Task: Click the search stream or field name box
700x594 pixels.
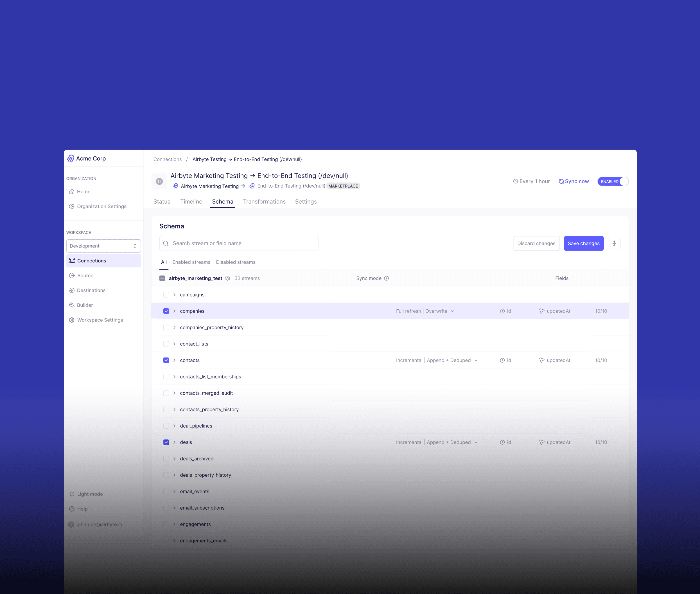Action: [x=239, y=243]
